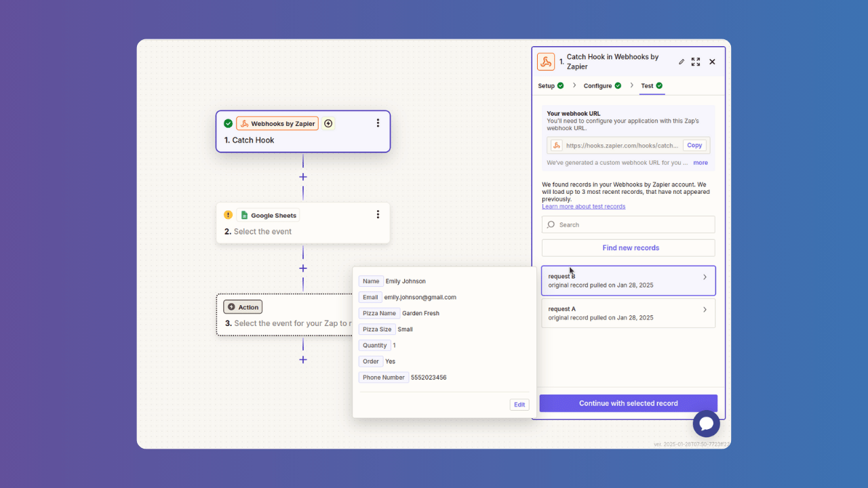Image resolution: width=868 pixels, height=488 pixels.
Task: Click green check on Catch Hook step
Action: [229, 123]
